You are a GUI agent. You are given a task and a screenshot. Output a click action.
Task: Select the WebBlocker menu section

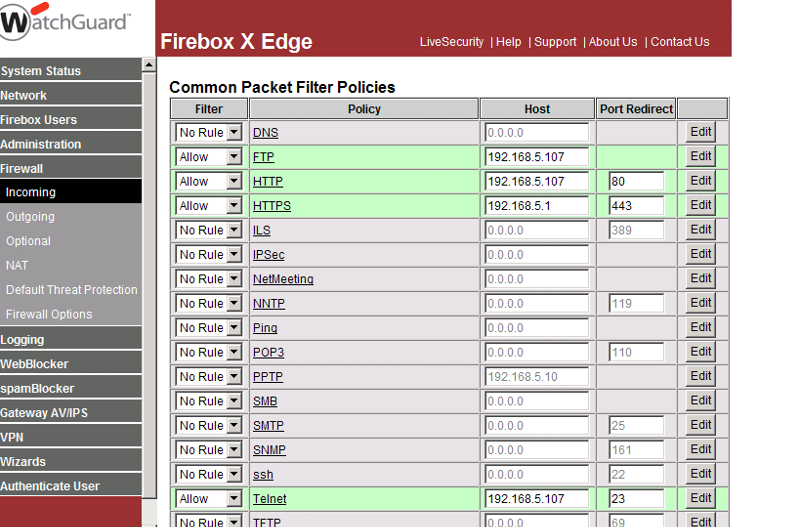click(34, 364)
